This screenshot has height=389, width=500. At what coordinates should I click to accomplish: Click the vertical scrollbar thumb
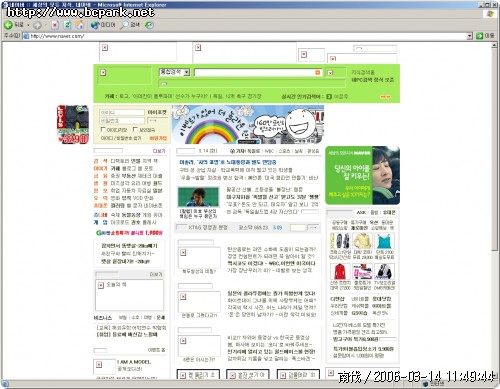494,149
